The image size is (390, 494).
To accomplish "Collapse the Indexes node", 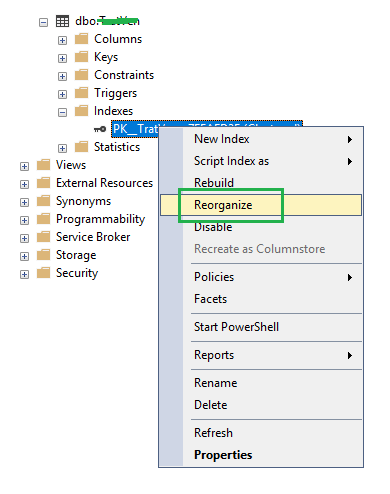I will 62,113.
